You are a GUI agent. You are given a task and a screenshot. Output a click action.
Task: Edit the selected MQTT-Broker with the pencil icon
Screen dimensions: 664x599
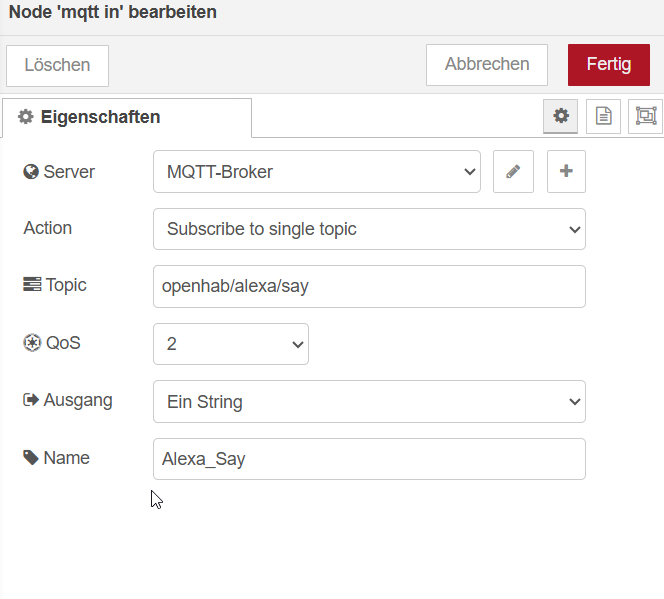(513, 172)
